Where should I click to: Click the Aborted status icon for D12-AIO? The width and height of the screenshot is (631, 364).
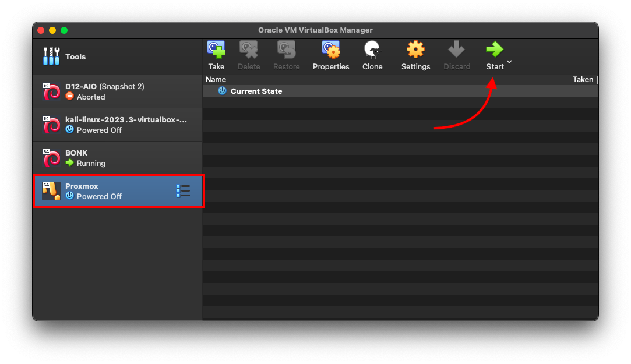pos(69,96)
